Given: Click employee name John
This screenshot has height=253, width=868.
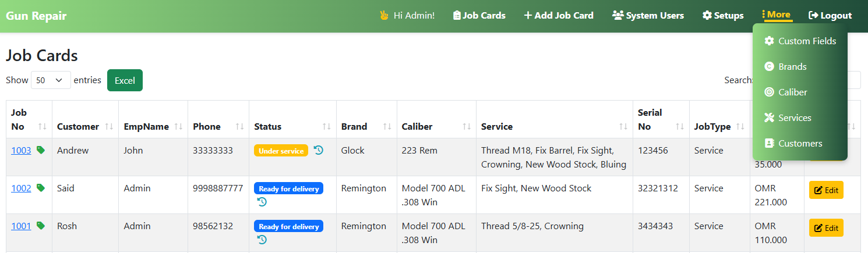Looking at the screenshot, I should coord(133,150).
